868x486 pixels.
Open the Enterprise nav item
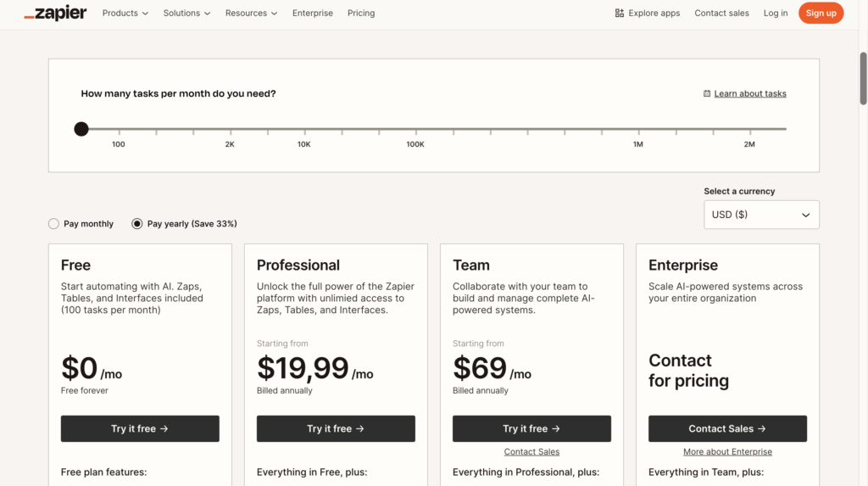313,14
